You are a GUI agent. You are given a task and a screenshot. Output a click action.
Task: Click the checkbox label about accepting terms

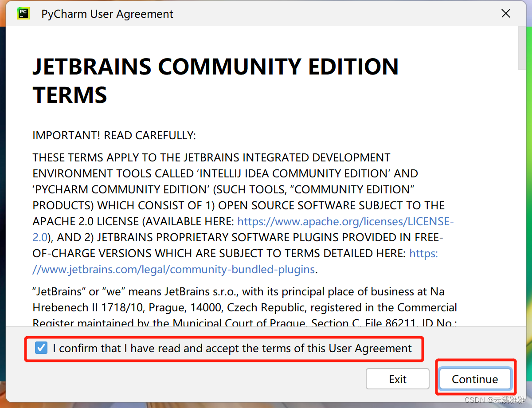pyautogui.click(x=232, y=348)
